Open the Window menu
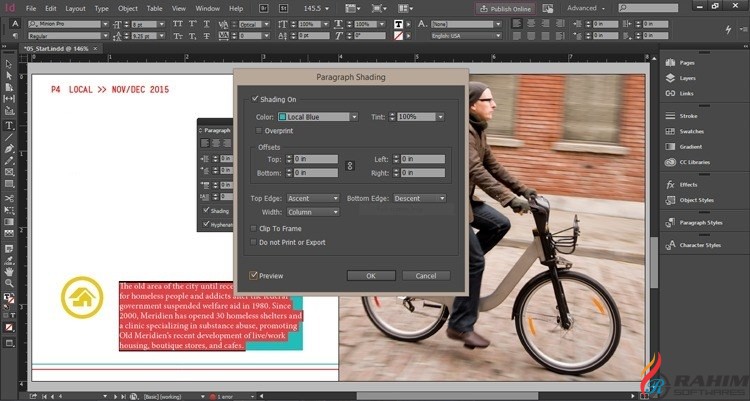 pos(208,8)
